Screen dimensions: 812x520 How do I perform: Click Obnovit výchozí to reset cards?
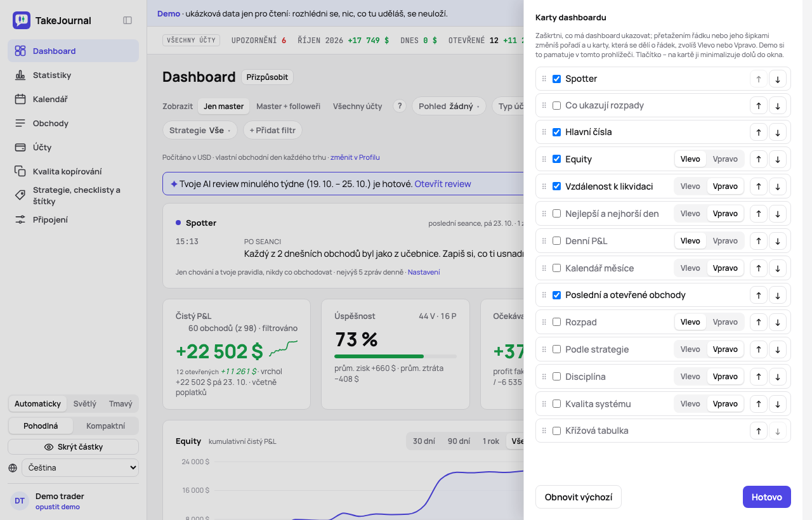(579, 497)
